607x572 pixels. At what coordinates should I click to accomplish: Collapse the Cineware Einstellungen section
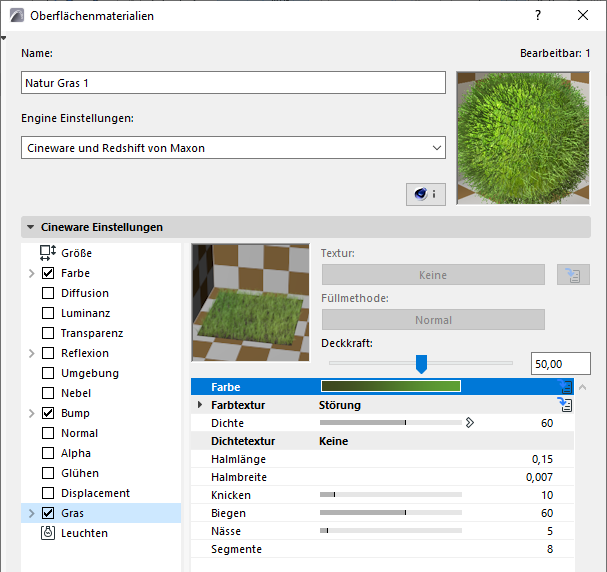[32, 227]
